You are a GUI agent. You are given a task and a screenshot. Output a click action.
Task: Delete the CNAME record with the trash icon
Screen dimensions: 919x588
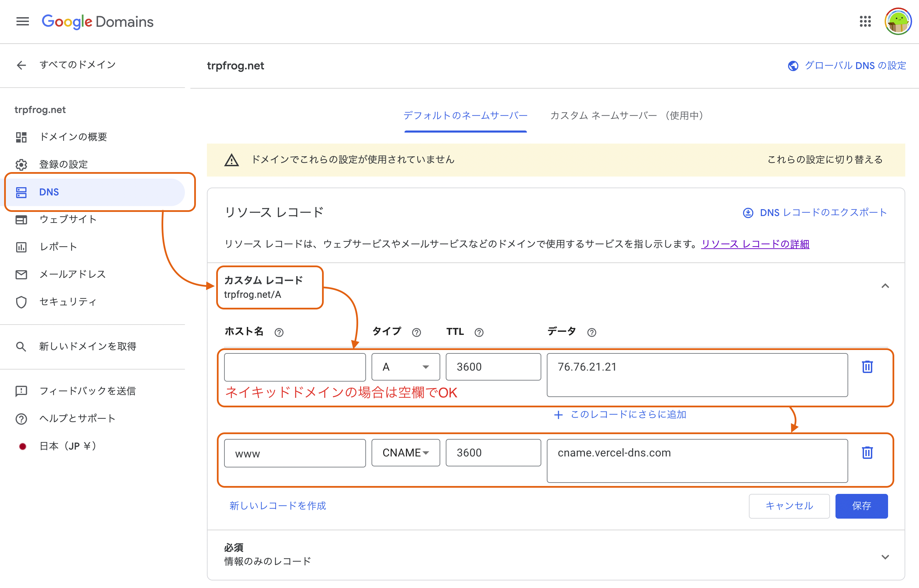(867, 452)
